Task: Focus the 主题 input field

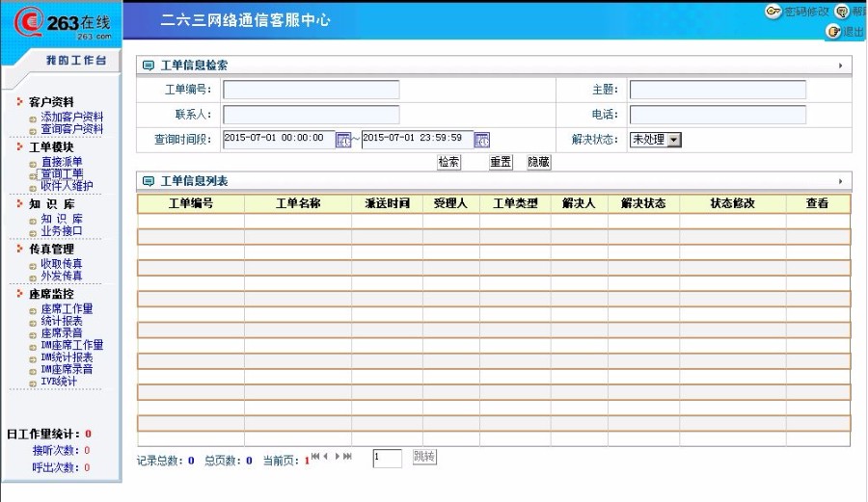Action: coord(718,91)
